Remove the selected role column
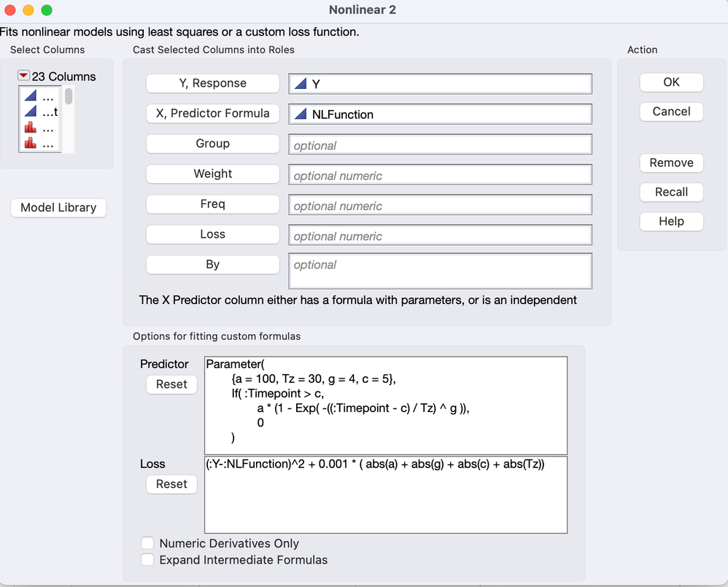Screen dimensions: 728x587 tap(671, 163)
